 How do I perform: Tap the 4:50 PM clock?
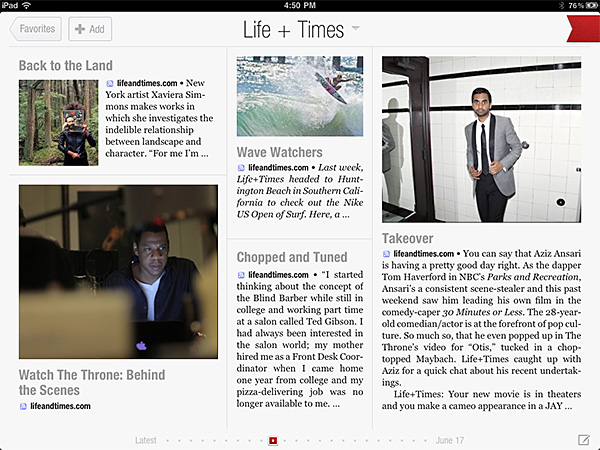coord(300,5)
